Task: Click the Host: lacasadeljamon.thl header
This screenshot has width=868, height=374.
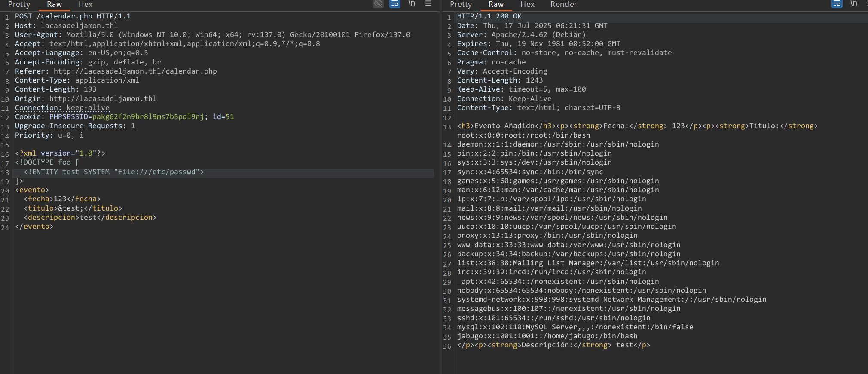Action: [x=67, y=25]
